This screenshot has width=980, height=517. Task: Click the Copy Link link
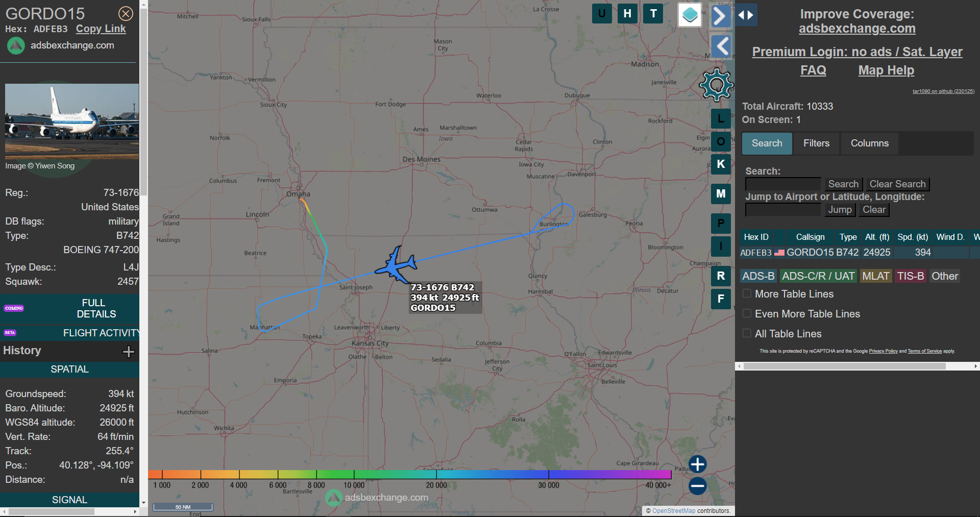coord(101,29)
